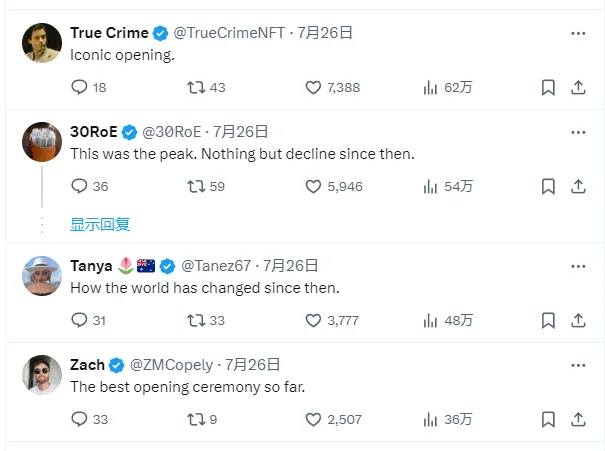The width and height of the screenshot is (605, 451).
Task: Open more options on True Crime's tweet
Action: point(578,33)
